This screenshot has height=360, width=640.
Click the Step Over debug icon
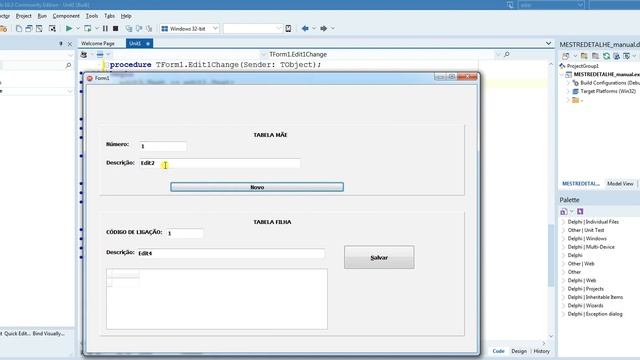pos(139,28)
